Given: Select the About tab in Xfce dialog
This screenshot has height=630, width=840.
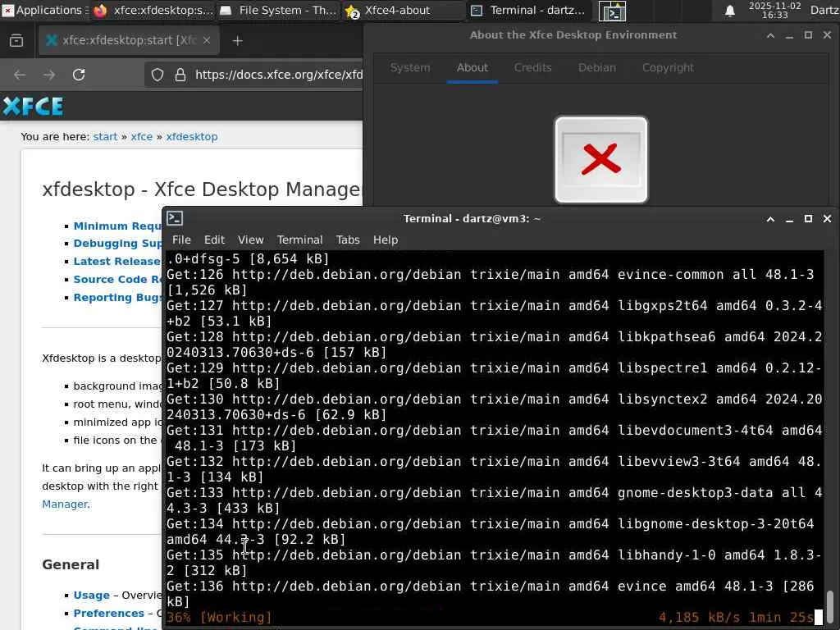Looking at the screenshot, I should (472, 67).
